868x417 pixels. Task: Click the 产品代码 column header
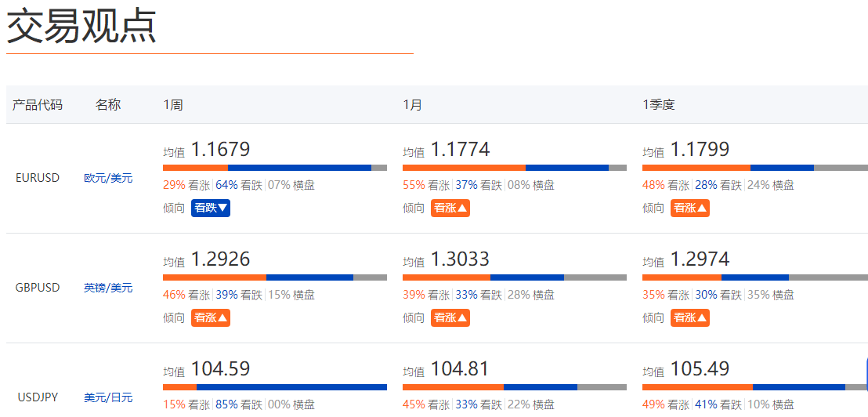click(x=37, y=104)
